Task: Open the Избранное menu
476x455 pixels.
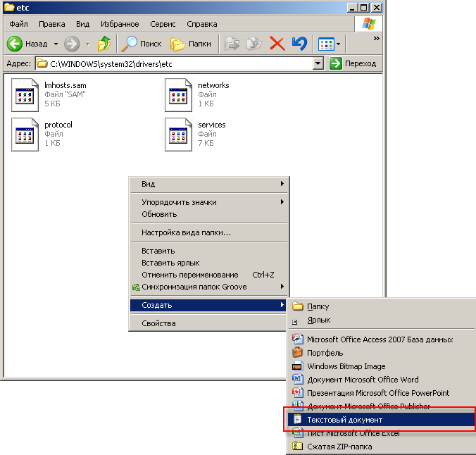Action: pyautogui.click(x=120, y=24)
